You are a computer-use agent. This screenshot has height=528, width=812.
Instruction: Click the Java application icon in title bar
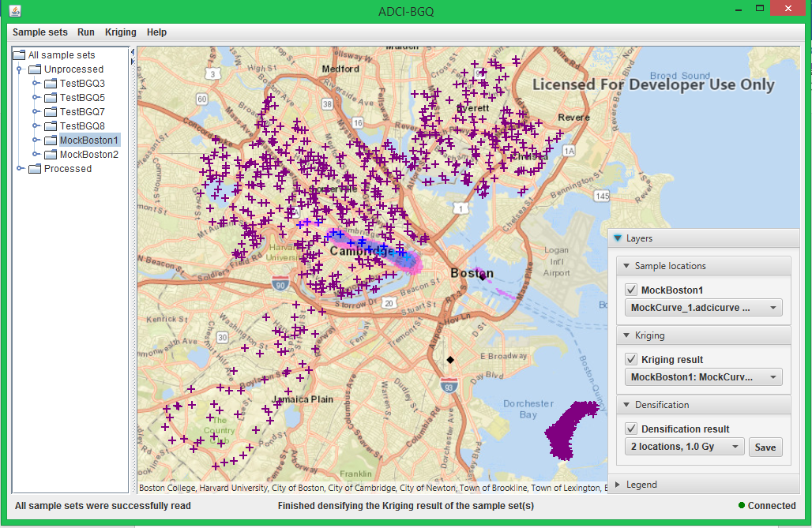click(15, 10)
